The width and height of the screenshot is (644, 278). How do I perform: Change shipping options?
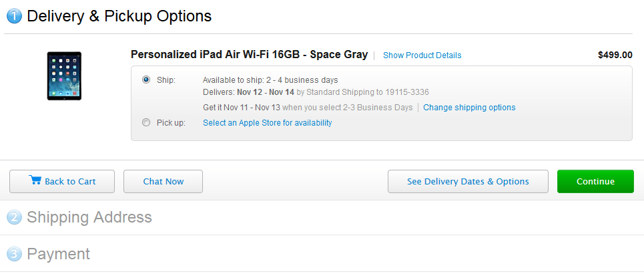[x=469, y=108]
